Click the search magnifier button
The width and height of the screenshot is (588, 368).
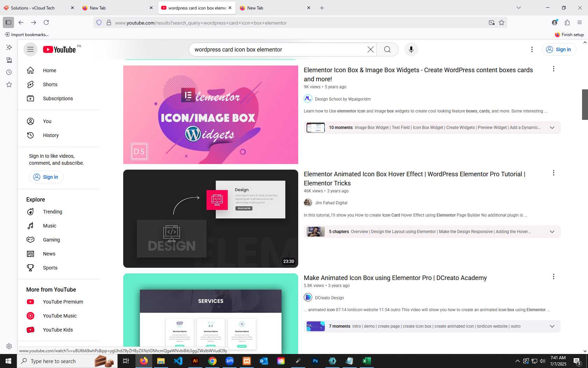(x=387, y=49)
